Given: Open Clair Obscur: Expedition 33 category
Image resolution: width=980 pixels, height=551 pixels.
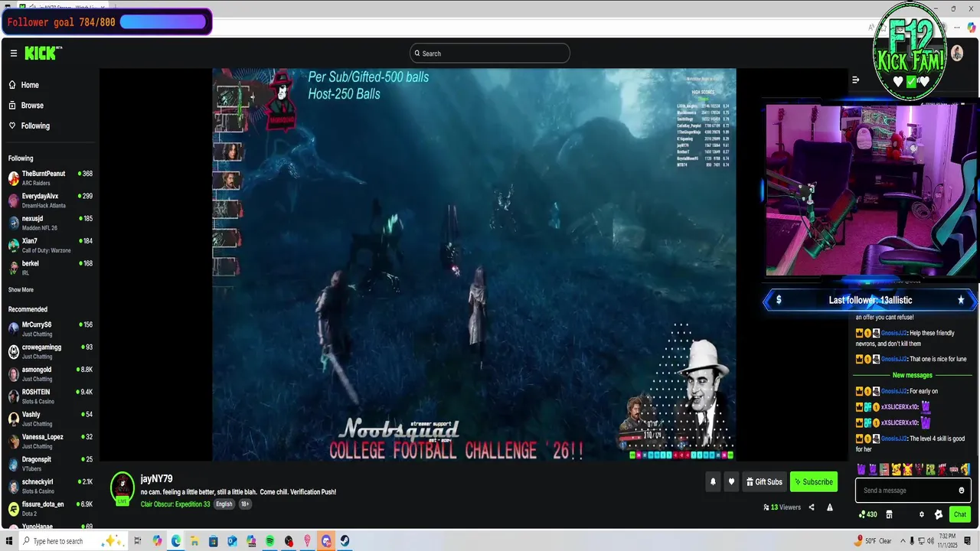Looking at the screenshot, I should click(x=175, y=504).
